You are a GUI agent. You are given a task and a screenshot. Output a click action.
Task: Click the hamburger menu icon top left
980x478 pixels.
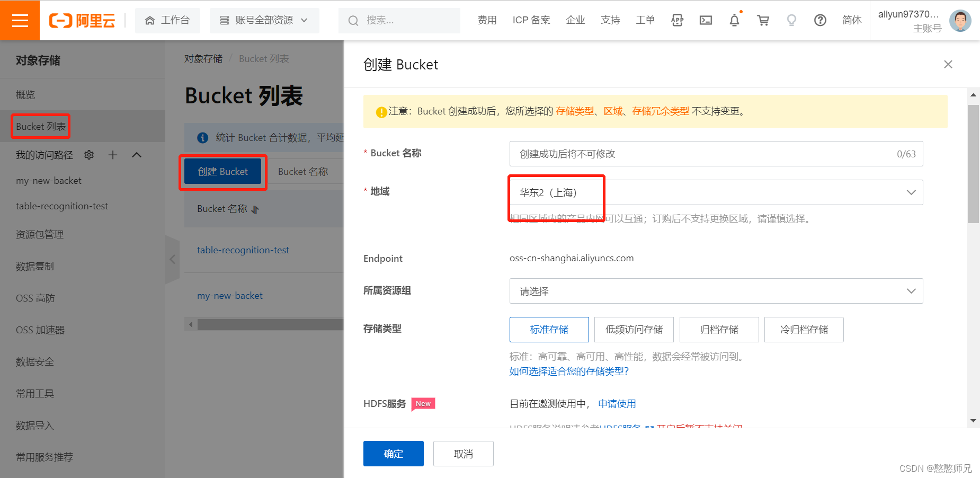tap(20, 20)
